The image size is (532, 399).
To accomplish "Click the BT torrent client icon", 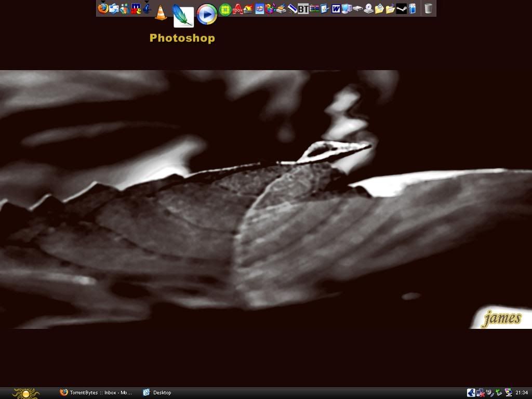I will click(303, 9).
